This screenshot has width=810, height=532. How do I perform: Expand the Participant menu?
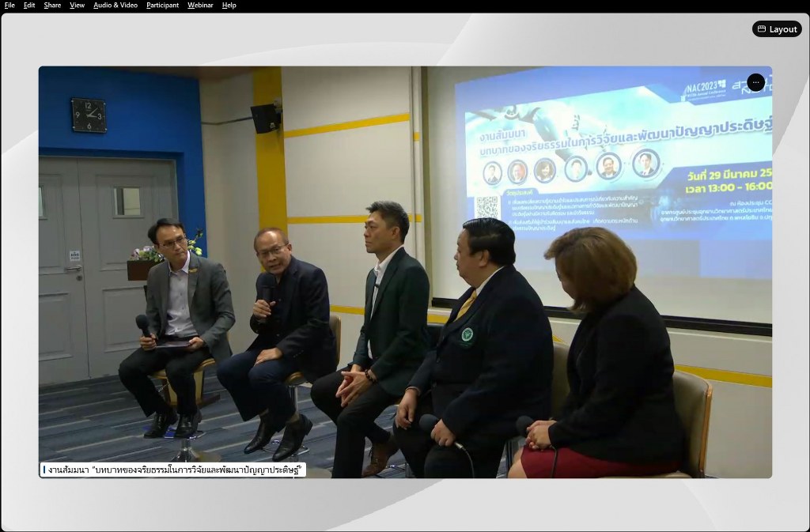click(162, 6)
